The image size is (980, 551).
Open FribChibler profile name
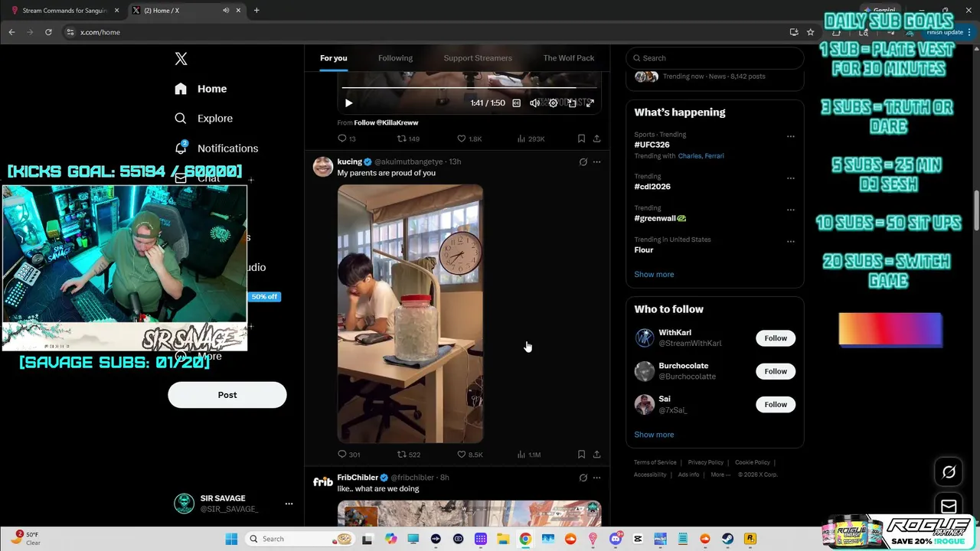pyautogui.click(x=358, y=478)
